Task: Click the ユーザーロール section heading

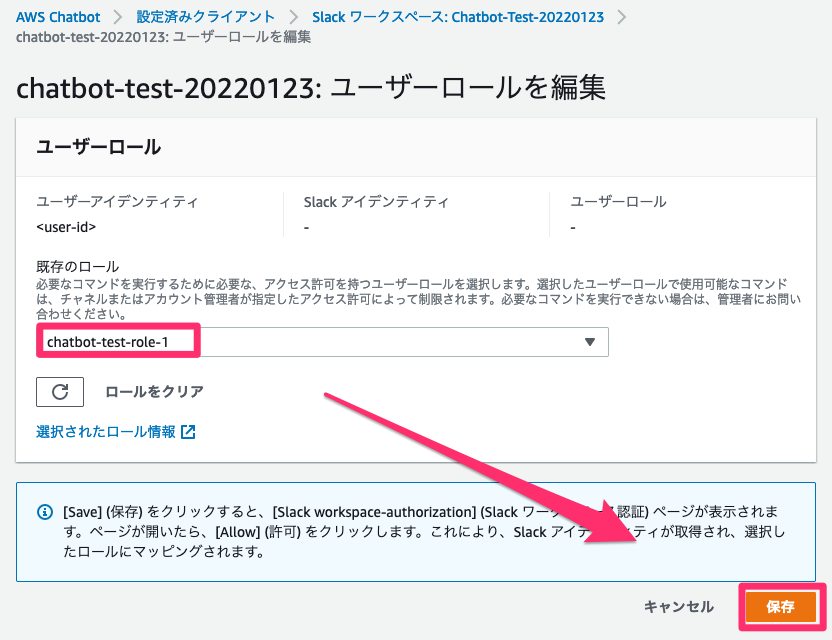Action: (x=98, y=147)
